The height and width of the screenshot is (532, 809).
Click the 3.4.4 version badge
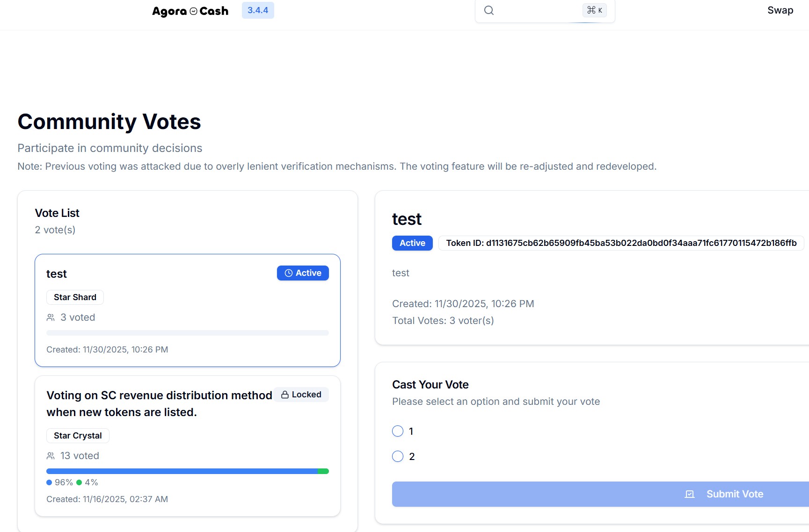258,10
